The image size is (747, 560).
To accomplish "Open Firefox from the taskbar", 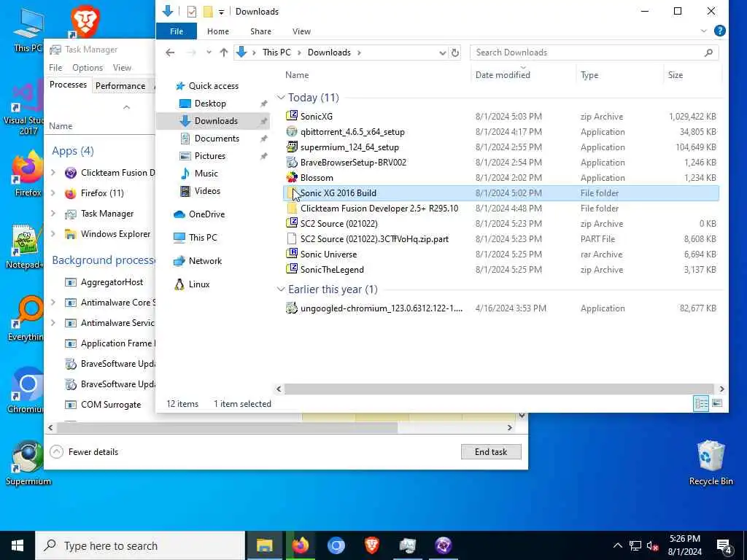I will [300, 545].
